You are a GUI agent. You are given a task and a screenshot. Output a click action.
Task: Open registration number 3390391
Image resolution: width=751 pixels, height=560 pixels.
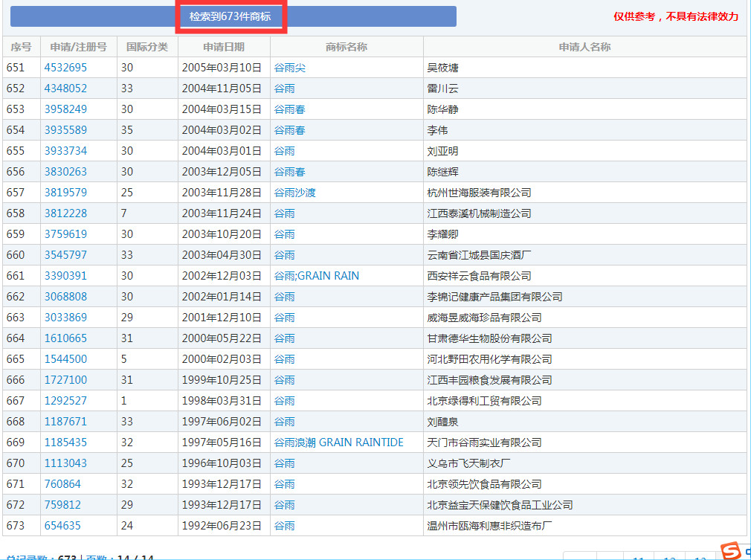(65, 276)
